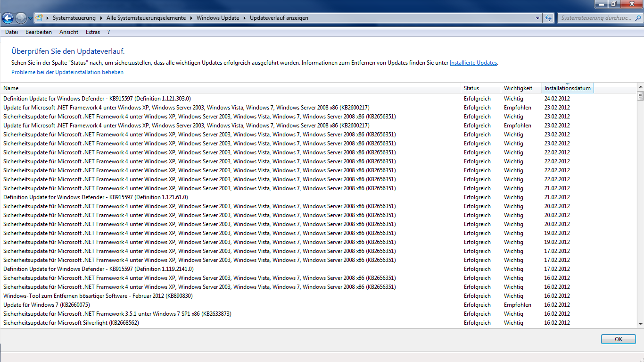644x362 pixels.
Task: Refresh the page with address bar refresh button
Action: coord(548,18)
